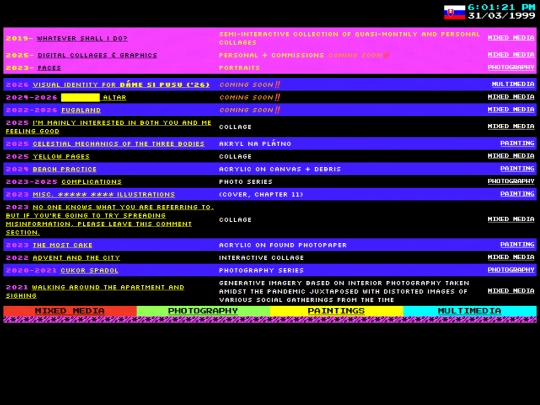Open 'No One Knows What You Are Referring To' link
Viewport: 540px width, 405px height.
(x=110, y=220)
